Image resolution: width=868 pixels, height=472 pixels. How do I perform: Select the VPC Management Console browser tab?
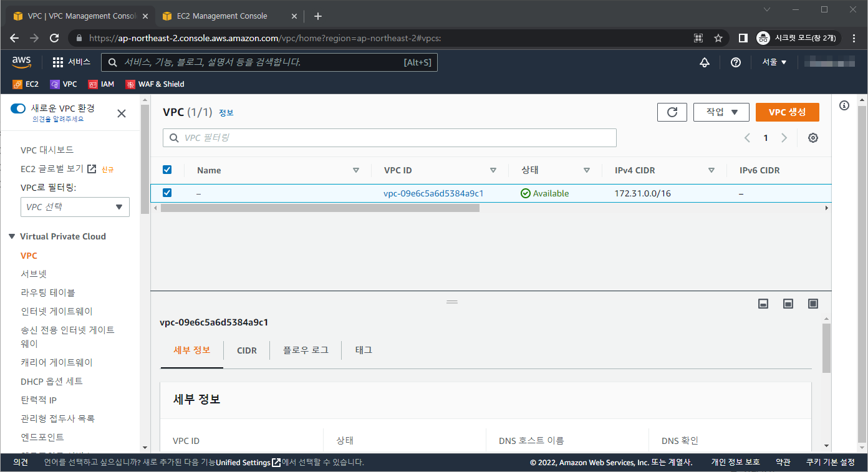pyautogui.click(x=80, y=16)
